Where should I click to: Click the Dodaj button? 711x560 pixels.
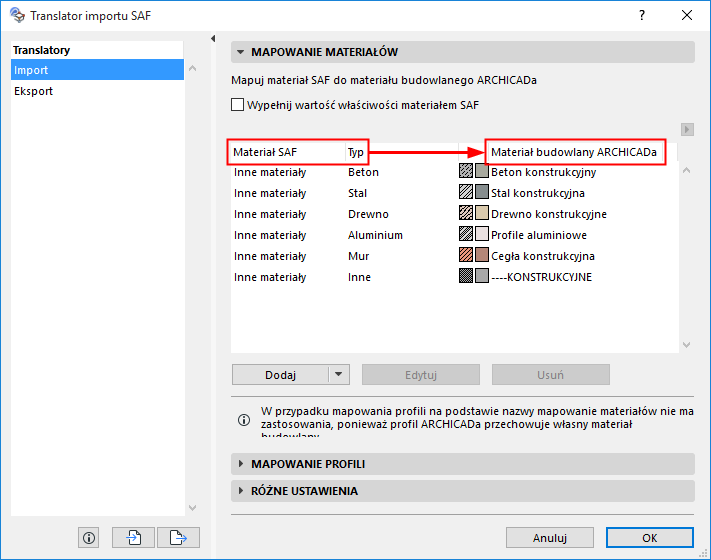click(x=280, y=375)
